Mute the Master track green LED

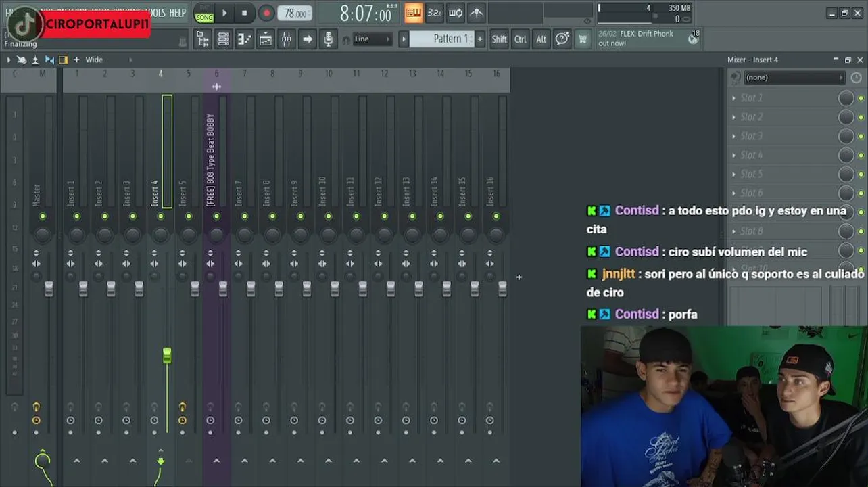43,216
